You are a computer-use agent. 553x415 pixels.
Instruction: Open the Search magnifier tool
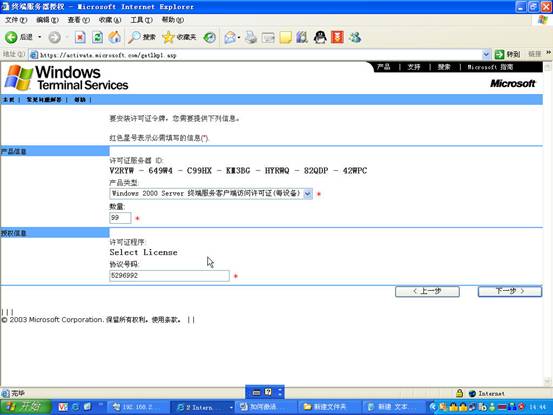(x=141, y=37)
